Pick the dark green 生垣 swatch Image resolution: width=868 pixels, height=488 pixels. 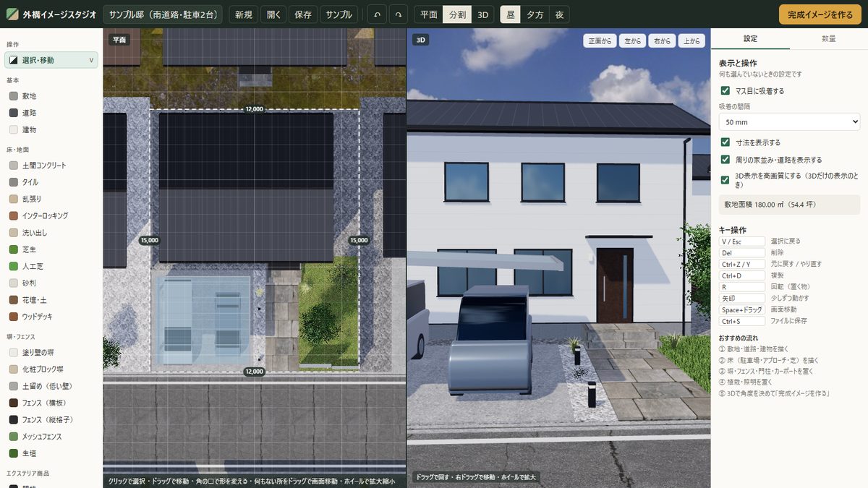coord(14,453)
